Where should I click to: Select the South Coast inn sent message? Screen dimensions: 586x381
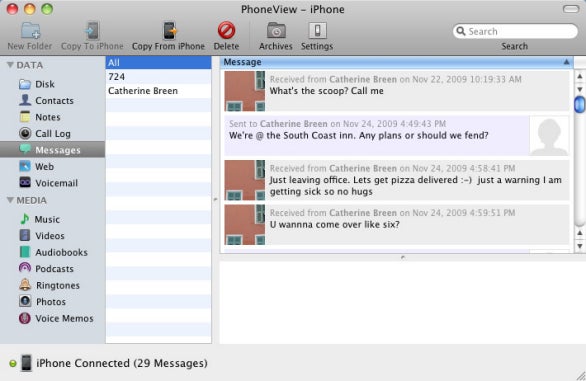pos(397,136)
